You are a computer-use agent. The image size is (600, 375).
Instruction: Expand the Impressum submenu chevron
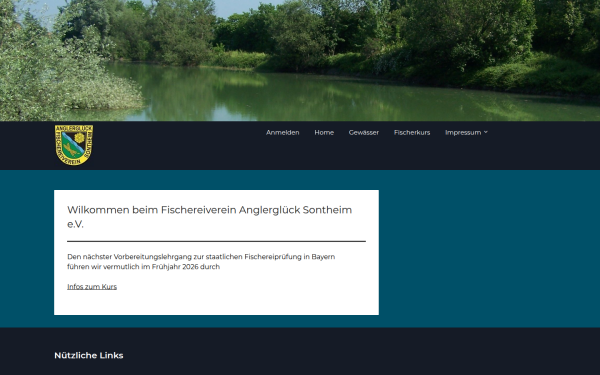(486, 132)
